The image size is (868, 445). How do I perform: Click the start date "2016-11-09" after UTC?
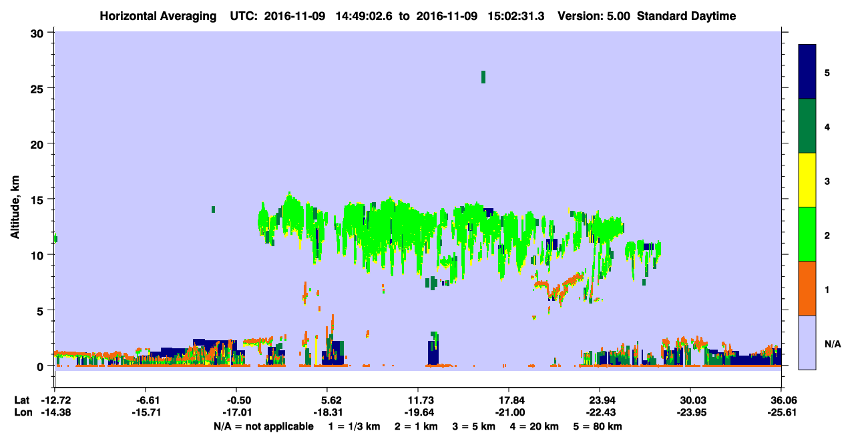[294, 16]
